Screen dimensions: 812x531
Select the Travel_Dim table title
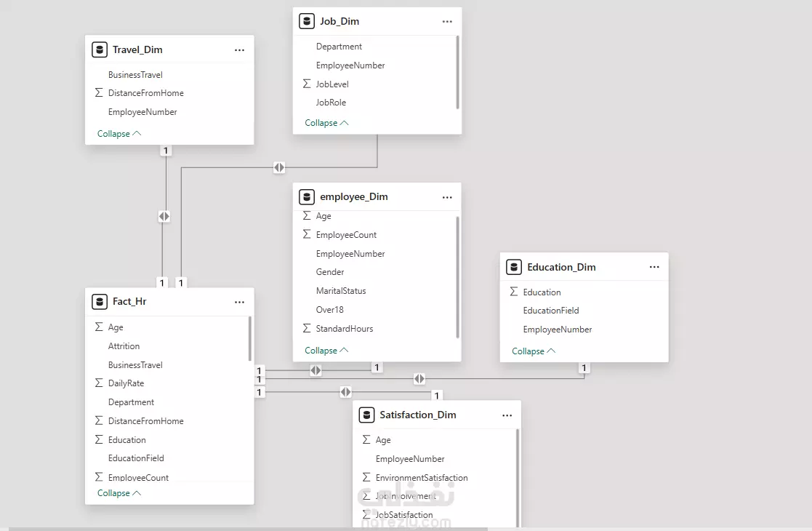coord(137,49)
